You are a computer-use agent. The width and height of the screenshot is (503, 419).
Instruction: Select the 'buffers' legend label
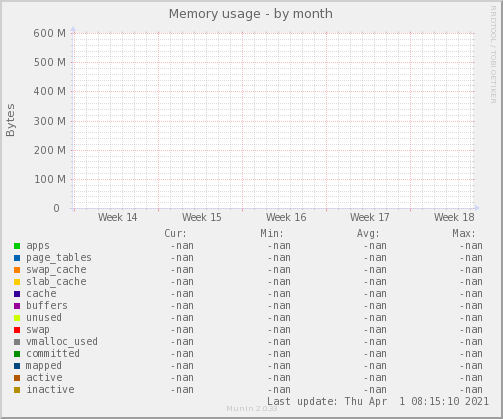(x=47, y=305)
